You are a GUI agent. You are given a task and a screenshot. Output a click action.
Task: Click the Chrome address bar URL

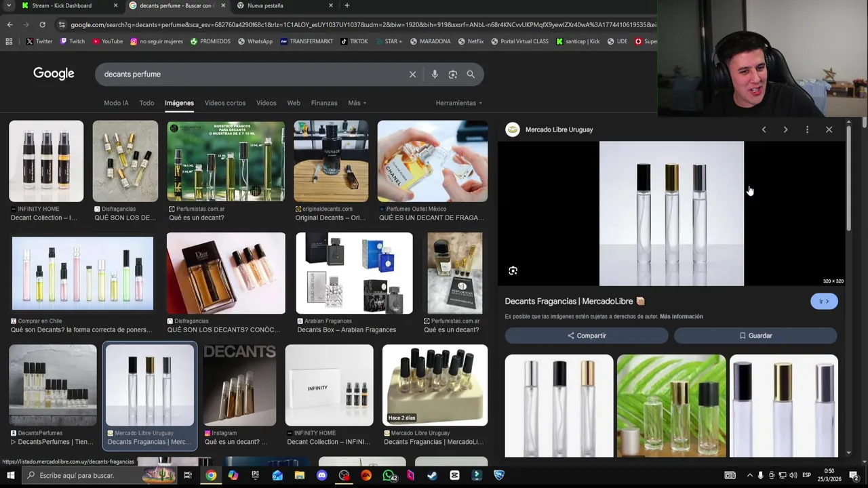coord(363,25)
